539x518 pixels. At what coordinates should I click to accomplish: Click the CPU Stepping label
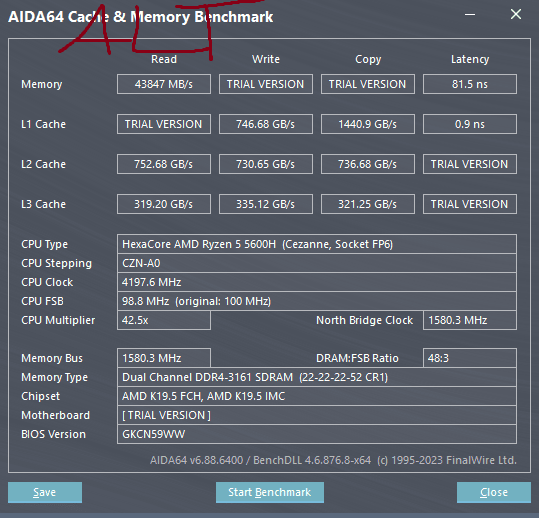[56, 263]
